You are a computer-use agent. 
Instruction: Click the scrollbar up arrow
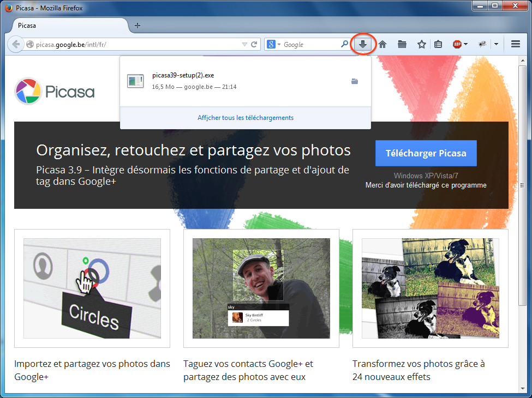tap(522, 61)
